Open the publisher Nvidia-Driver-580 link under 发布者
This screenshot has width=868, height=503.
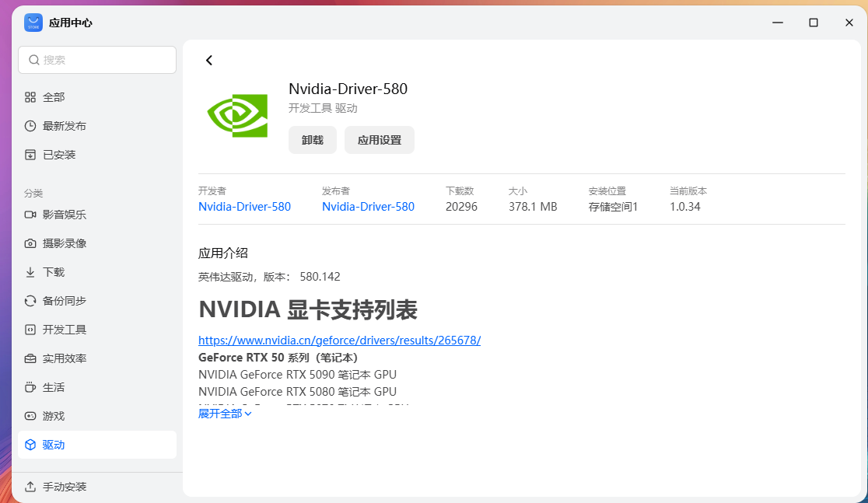tap(368, 207)
